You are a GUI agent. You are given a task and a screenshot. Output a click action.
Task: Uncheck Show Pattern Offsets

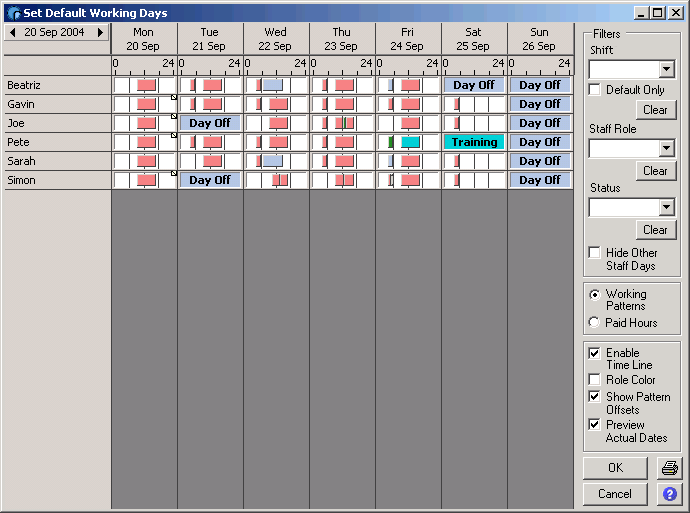pyautogui.click(x=594, y=396)
